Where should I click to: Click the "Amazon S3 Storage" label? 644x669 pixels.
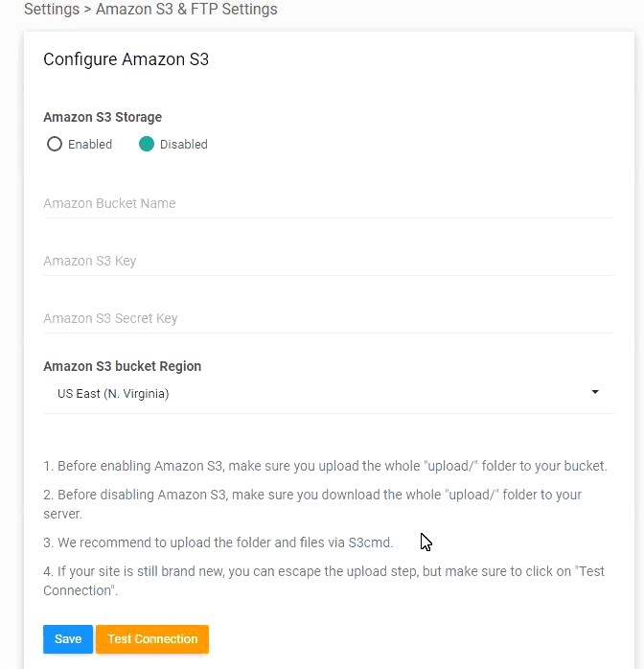coord(103,117)
